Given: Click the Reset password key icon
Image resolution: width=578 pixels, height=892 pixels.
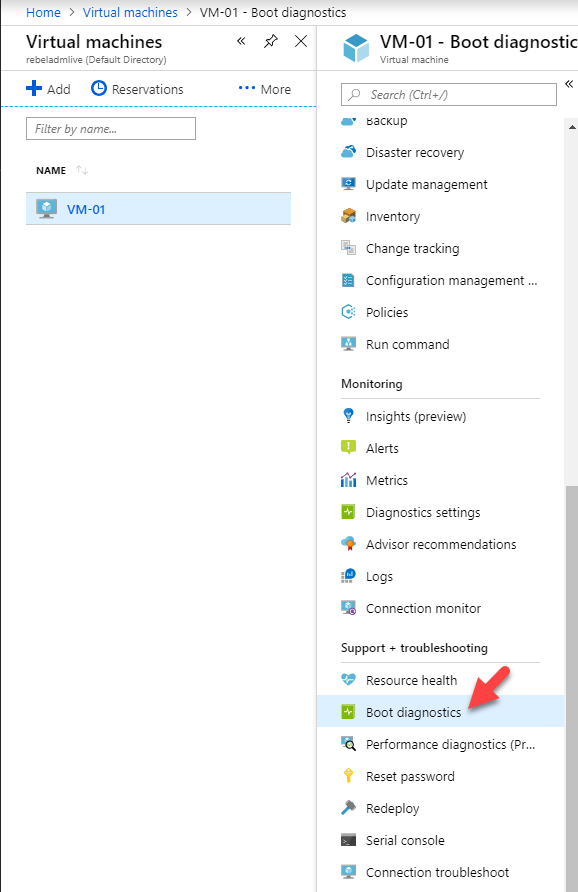Looking at the screenshot, I should 348,775.
